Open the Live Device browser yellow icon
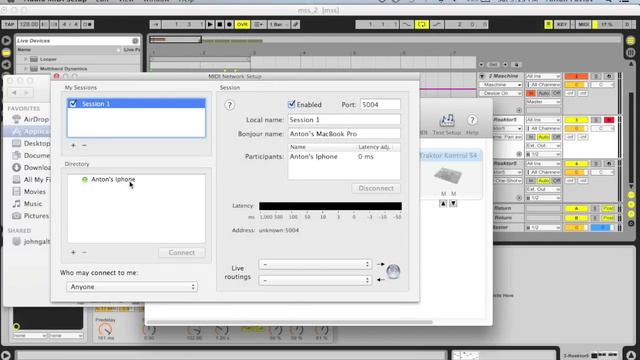The height and width of the screenshot is (360, 640). [6, 53]
